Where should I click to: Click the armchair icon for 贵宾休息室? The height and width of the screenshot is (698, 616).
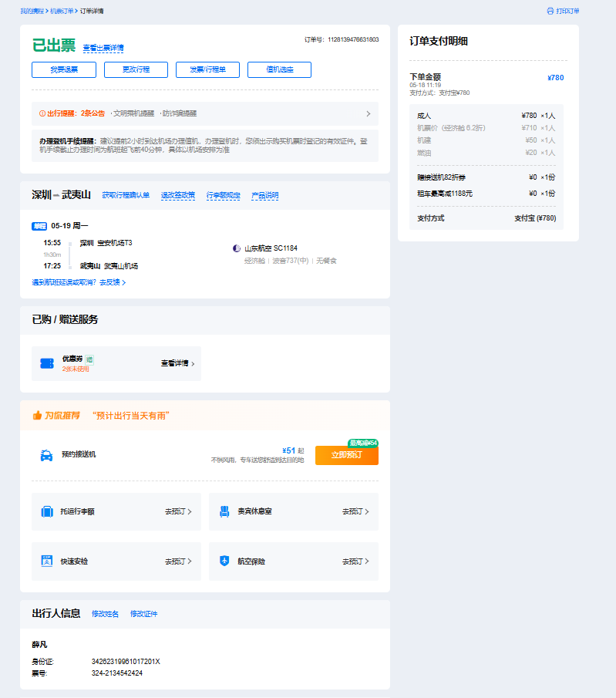click(224, 511)
